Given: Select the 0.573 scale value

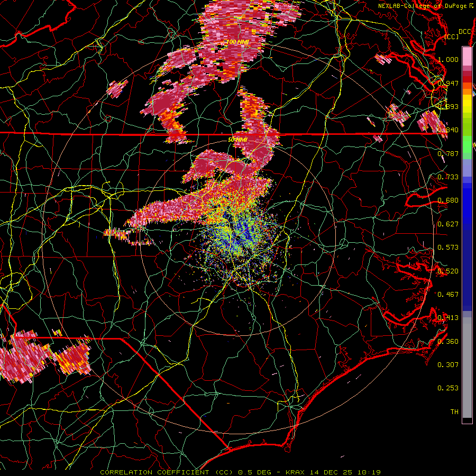Looking at the screenshot, I should coord(448,248).
